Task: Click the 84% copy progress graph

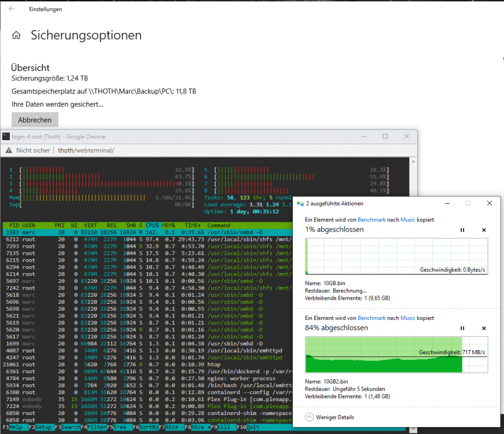Action: coord(396,355)
